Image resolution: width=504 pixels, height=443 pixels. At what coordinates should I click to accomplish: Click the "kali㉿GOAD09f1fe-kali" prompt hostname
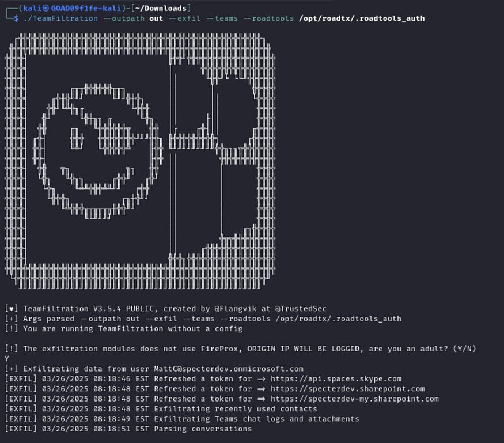coord(72,8)
